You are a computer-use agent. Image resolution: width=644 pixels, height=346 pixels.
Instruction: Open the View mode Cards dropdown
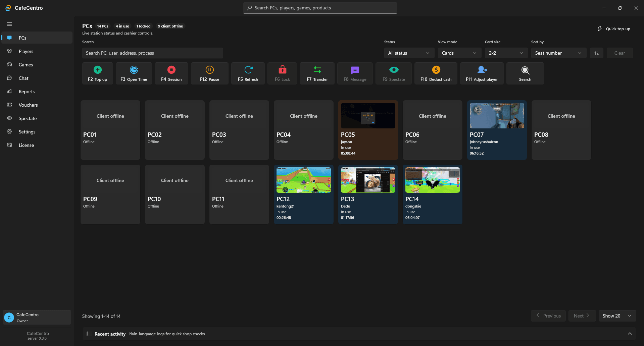(x=459, y=53)
